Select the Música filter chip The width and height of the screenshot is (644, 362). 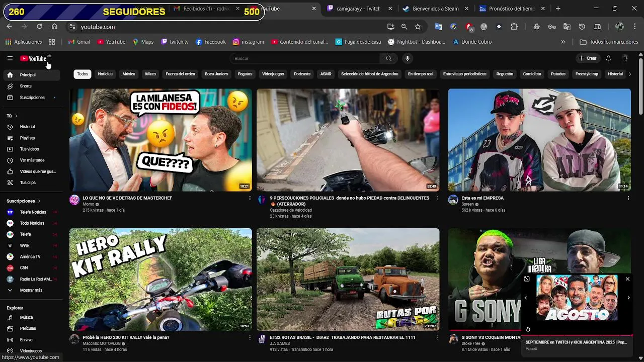[x=129, y=74]
